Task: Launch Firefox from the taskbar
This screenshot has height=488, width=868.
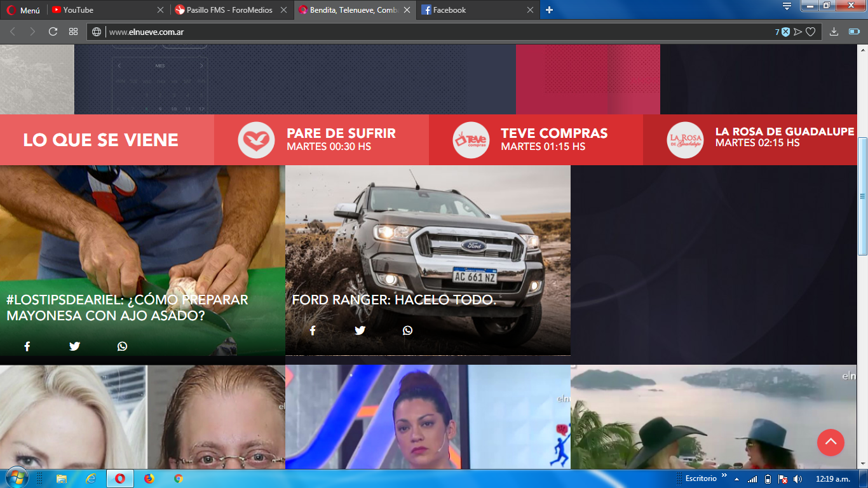Action: coord(149,478)
